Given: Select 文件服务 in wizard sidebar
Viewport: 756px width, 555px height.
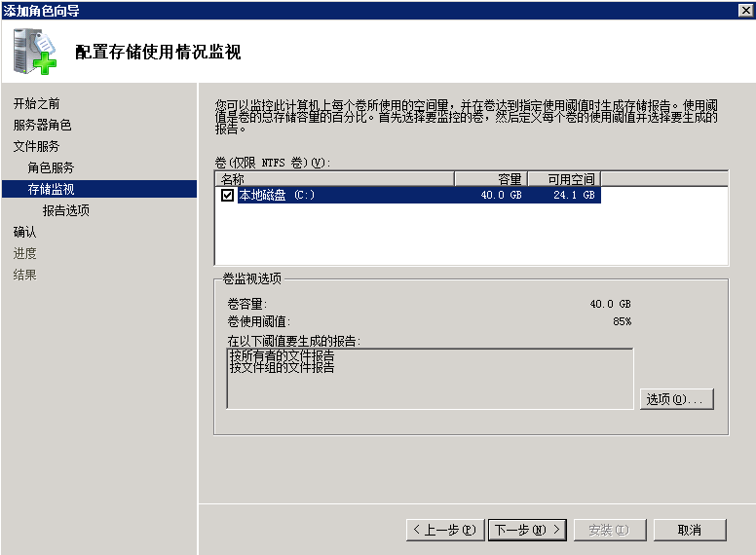Looking at the screenshot, I should (x=36, y=146).
